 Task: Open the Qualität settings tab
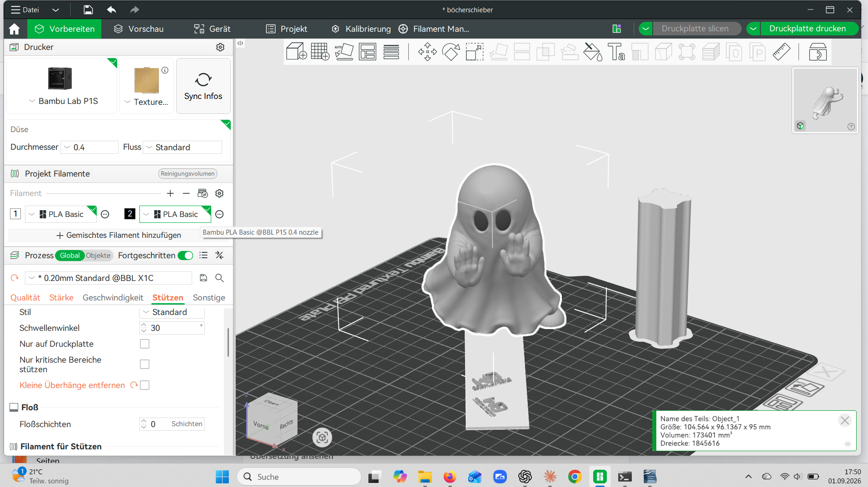[25, 298]
